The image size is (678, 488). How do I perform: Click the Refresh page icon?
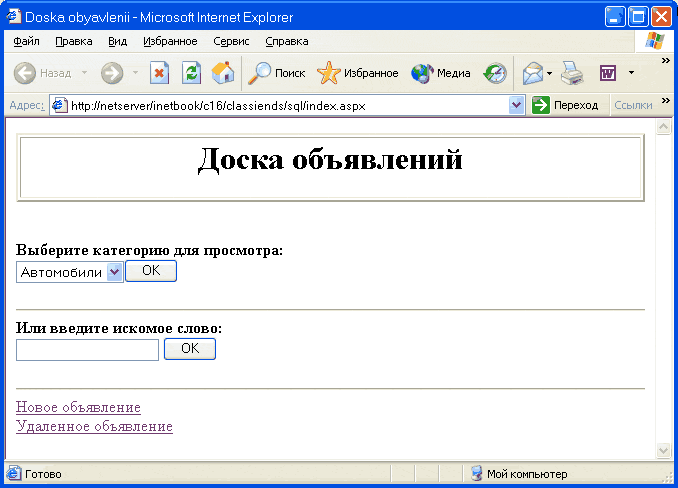click(x=191, y=73)
